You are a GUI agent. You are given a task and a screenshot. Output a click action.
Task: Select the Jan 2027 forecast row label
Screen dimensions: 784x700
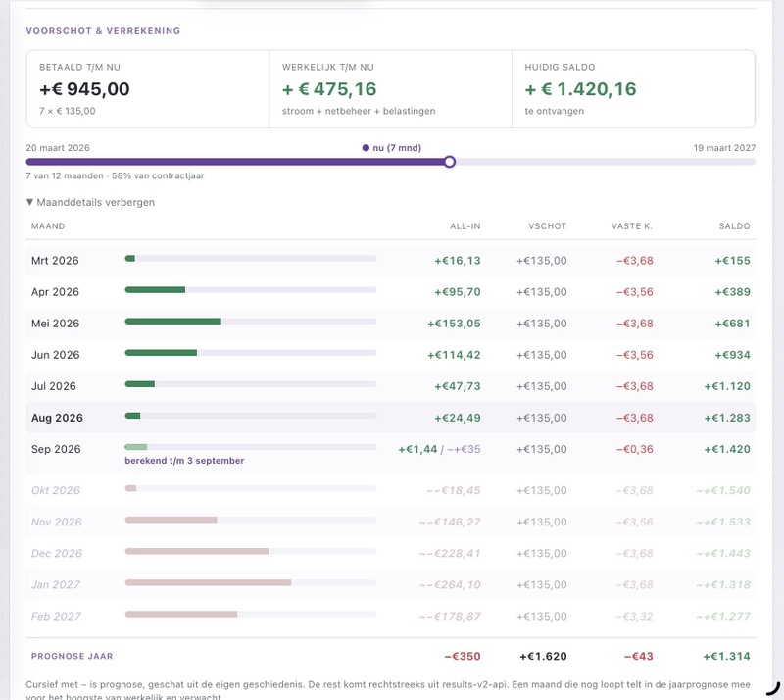56,585
